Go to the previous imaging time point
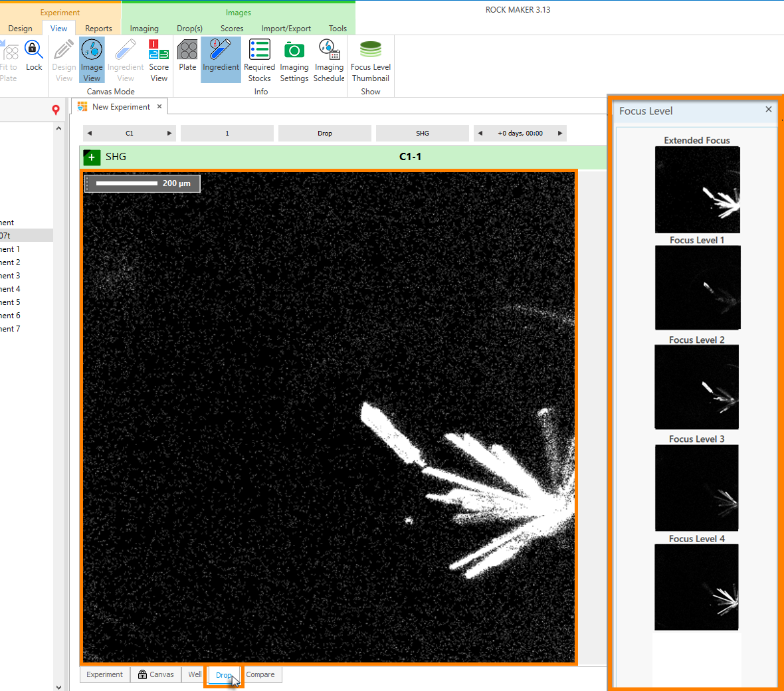The width and height of the screenshot is (784, 691). click(x=479, y=133)
